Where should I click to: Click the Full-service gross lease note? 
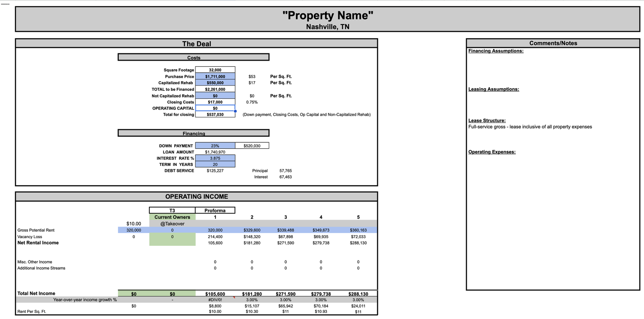[530, 127]
